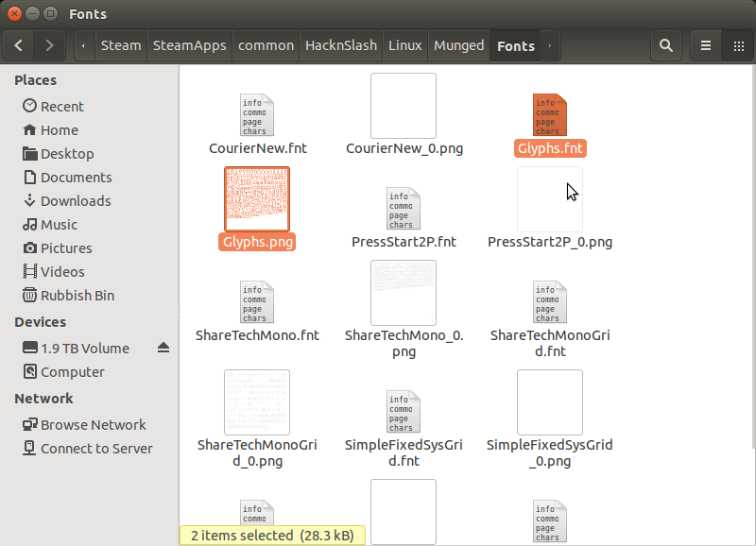Eject the 1.9 TB Volume
This screenshot has width=756, height=546.
pos(163,348)
